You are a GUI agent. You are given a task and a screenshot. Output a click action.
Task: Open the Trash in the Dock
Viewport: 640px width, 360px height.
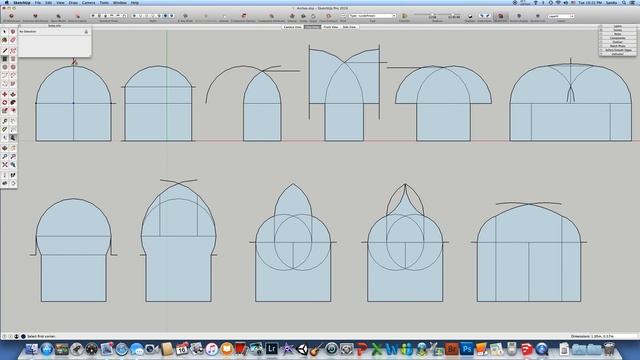tap(609, 349)
